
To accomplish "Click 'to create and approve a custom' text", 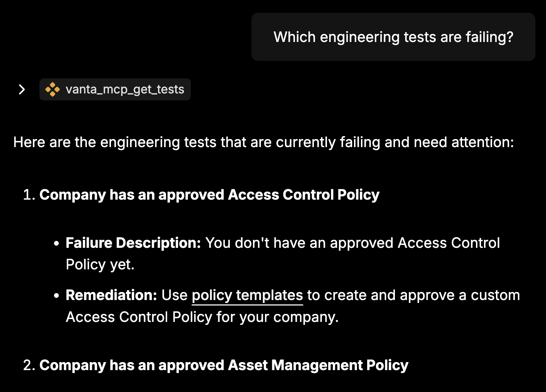I will tap(414, 295).
